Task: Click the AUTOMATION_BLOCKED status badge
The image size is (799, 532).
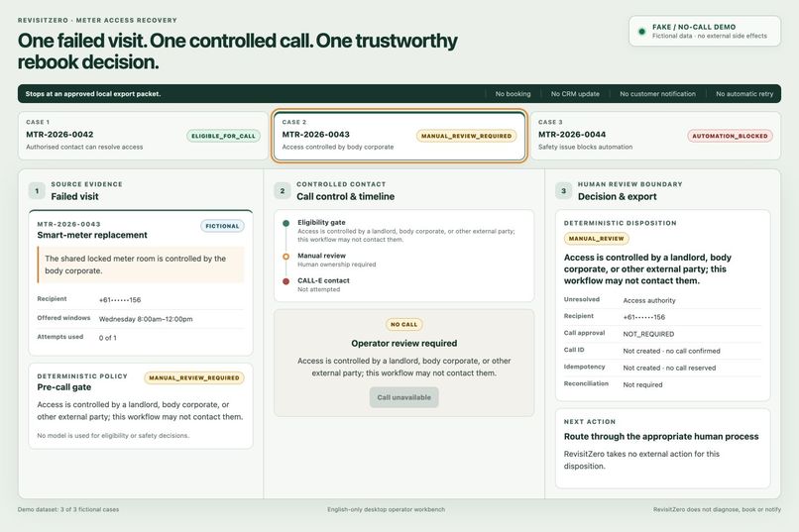Action: click(x=730, y=136)
